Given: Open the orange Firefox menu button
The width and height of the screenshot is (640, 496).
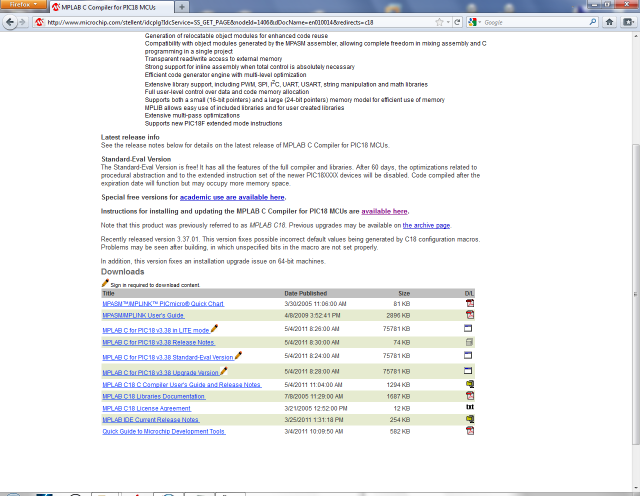Looking at the screenshot, I should [23, 4].
